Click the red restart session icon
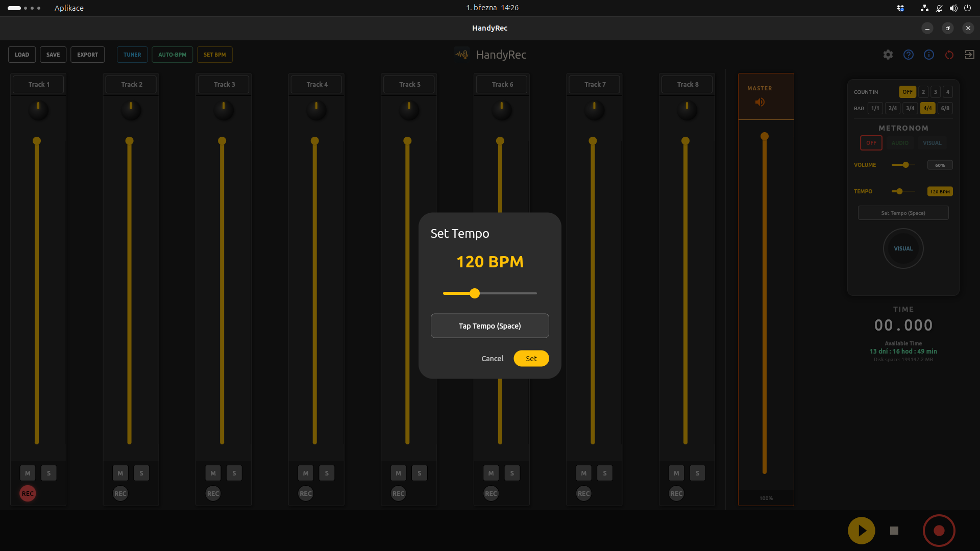 click(x=949, y=55)
